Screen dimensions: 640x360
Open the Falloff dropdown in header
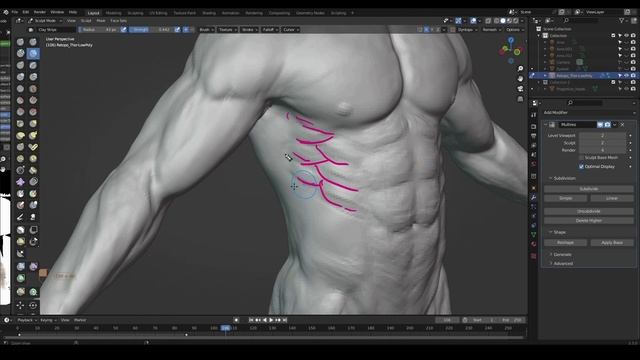270,30
